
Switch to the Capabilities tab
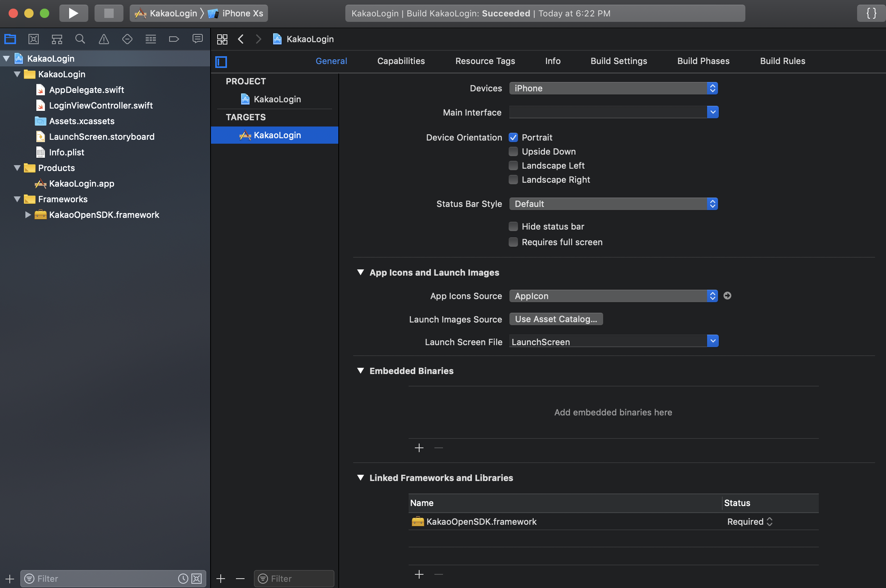coord(401,61)
